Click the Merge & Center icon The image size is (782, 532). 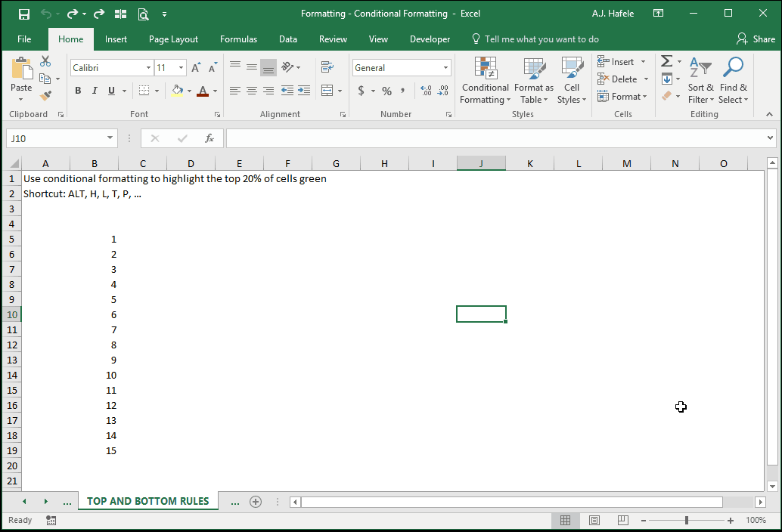(327, 91)
